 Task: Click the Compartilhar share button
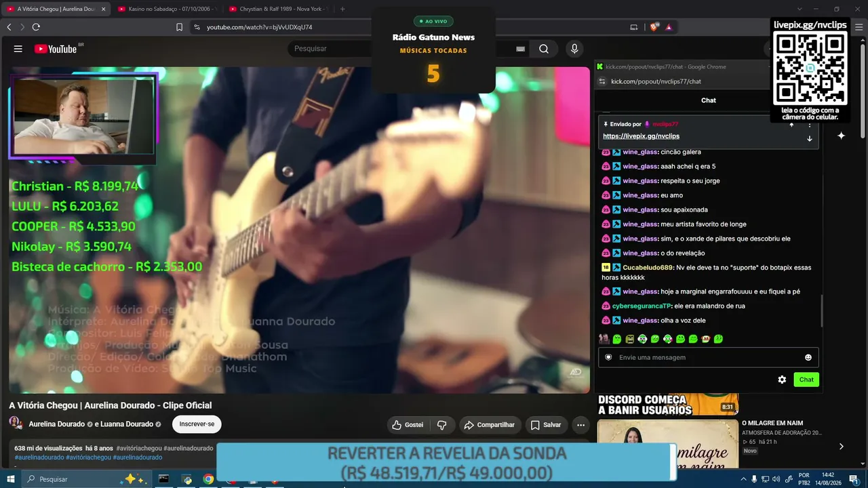tap(490, 425)
